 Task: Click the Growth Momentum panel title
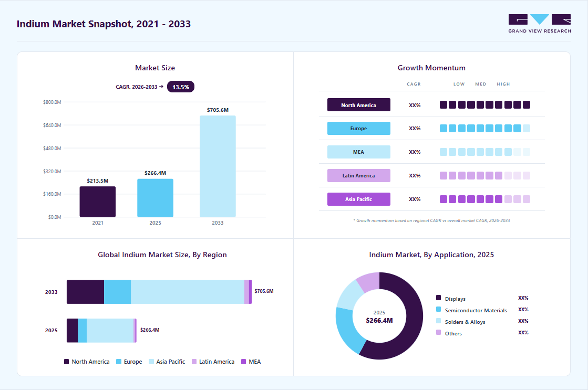(431, 68)
